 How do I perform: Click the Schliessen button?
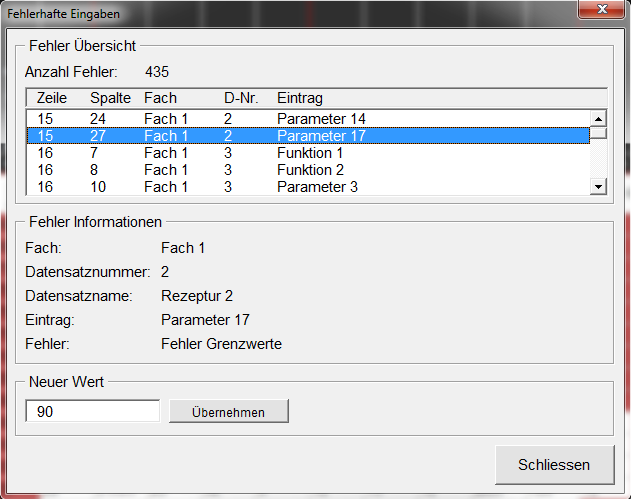pos(554,465)
